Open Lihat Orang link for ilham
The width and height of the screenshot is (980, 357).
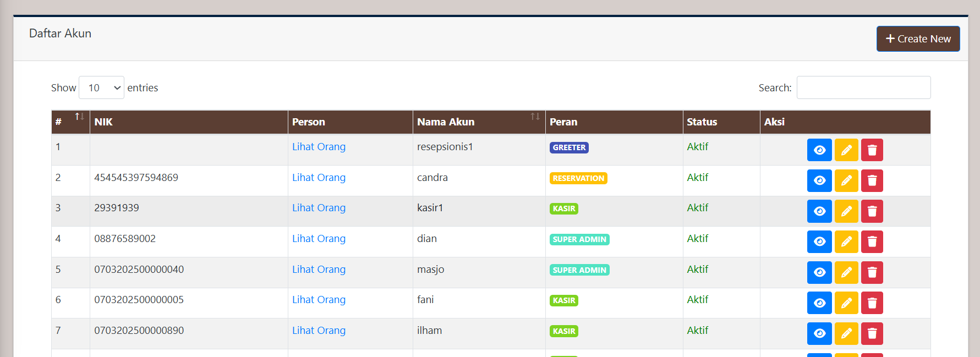pyautogui.click(x=319, y=331)
